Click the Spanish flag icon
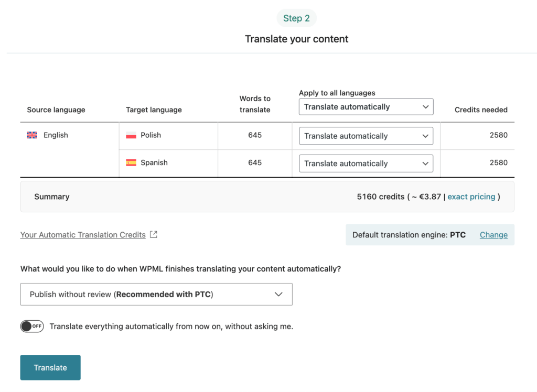 click(x=131, y=162)
